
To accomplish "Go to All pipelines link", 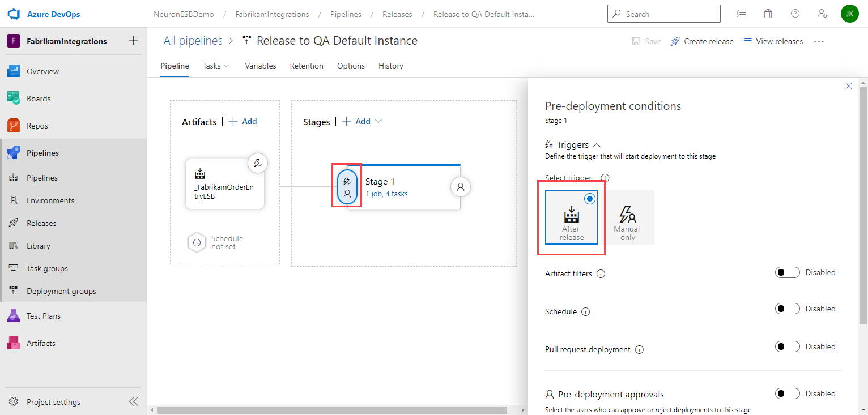I will click(193, 41).
